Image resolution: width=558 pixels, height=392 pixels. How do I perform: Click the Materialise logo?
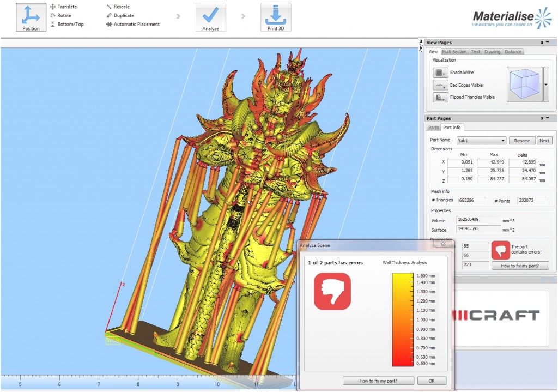[x=511, y=18]
